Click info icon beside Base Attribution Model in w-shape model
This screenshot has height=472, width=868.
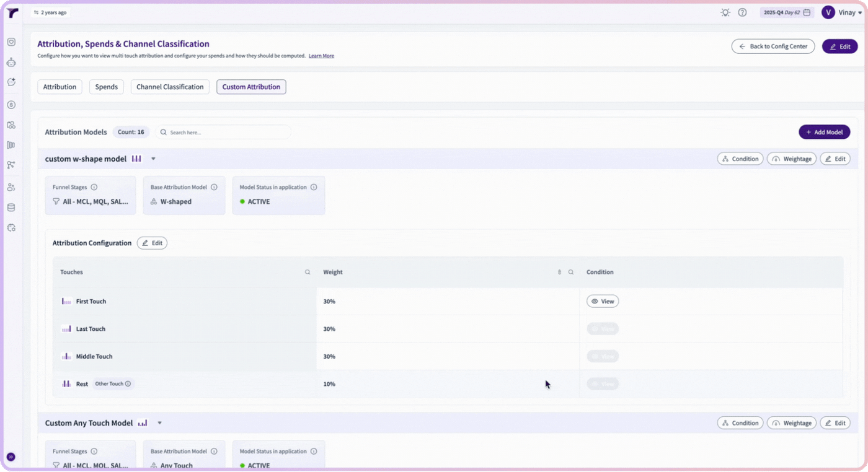point(214,187)
